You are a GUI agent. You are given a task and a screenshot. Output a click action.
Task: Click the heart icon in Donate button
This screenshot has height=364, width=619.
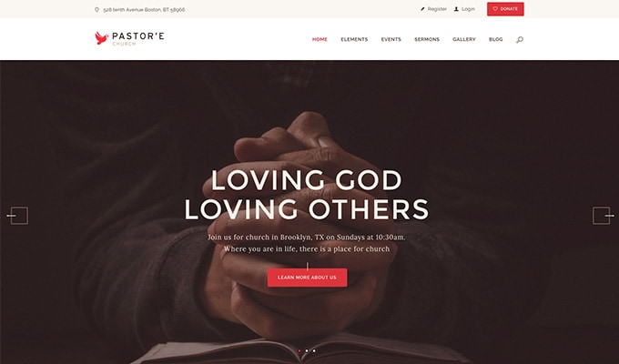click(495, 9)
